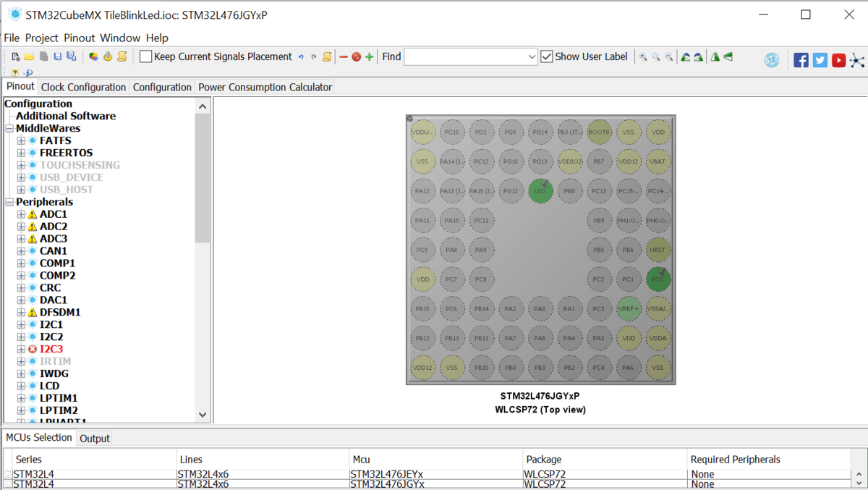Switch to the Output tab
868x490 pixels.
click(x=95, y=439)
